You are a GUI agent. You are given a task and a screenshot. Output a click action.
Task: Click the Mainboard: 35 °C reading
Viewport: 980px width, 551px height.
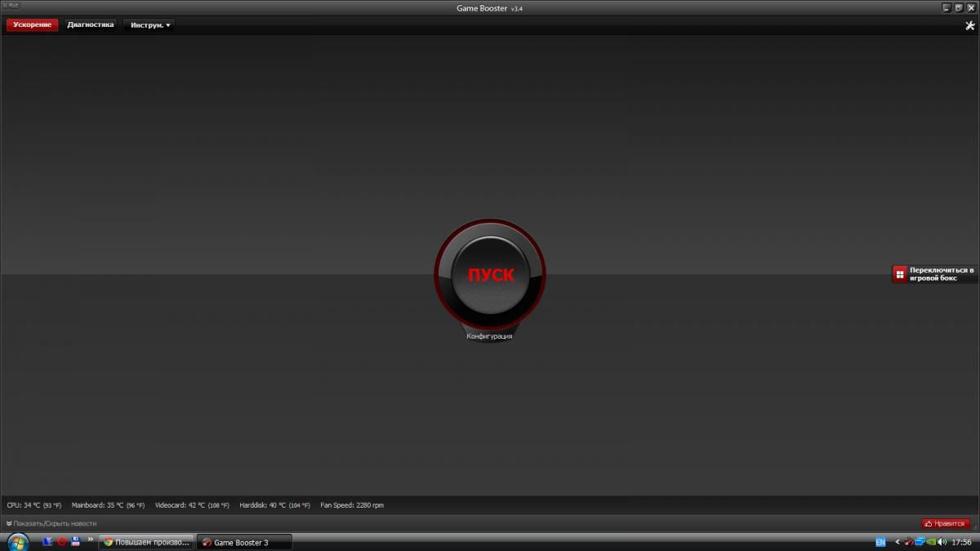point(108,505)
